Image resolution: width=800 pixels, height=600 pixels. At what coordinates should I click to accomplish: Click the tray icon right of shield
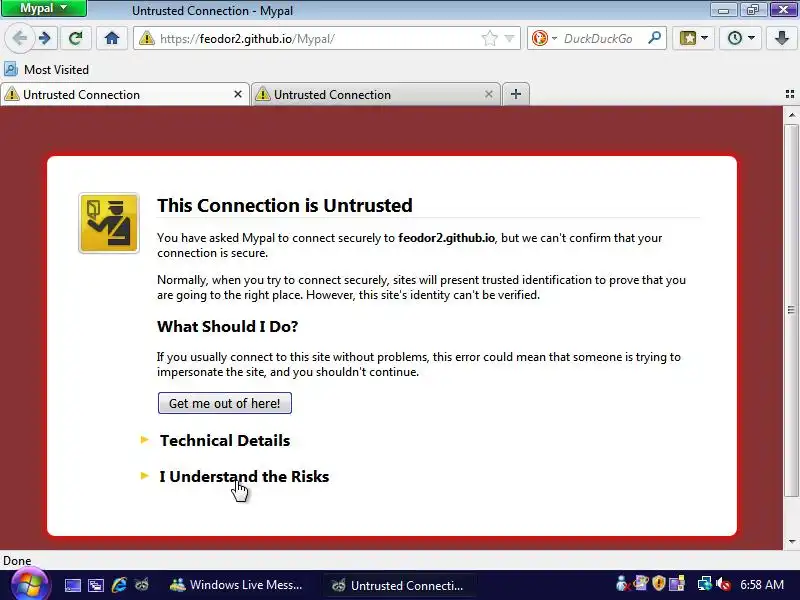coord(677,583)
